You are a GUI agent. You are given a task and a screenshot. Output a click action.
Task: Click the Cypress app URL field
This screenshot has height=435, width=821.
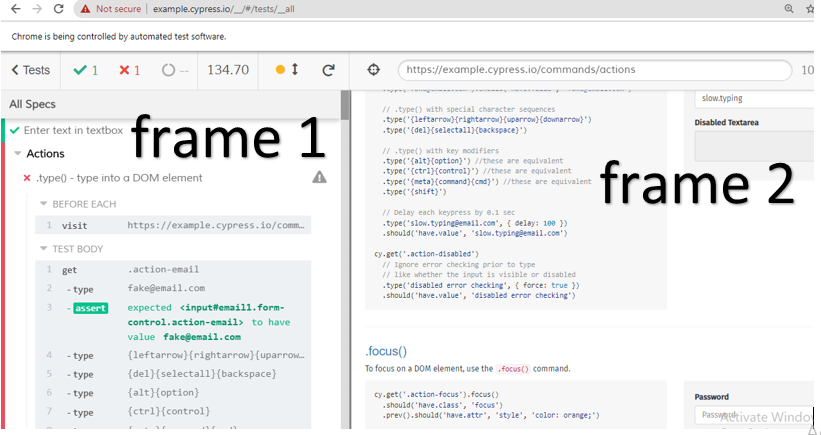point(595,70)
